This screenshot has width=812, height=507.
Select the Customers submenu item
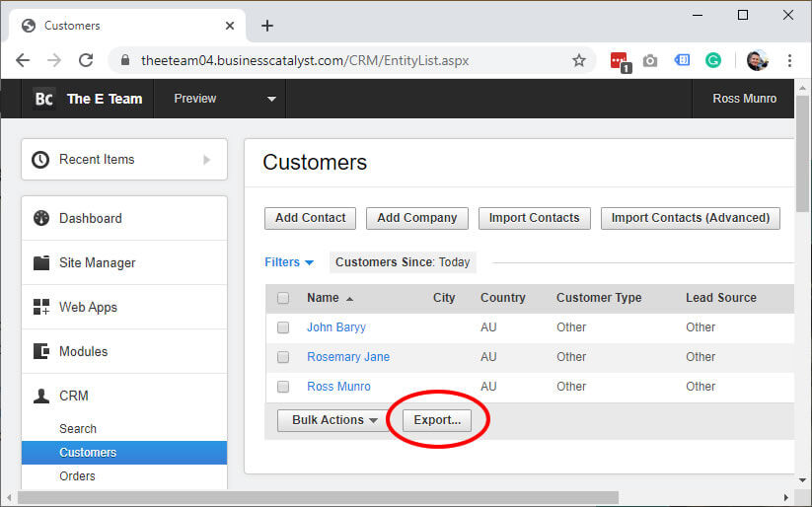(x=124, y=453)
